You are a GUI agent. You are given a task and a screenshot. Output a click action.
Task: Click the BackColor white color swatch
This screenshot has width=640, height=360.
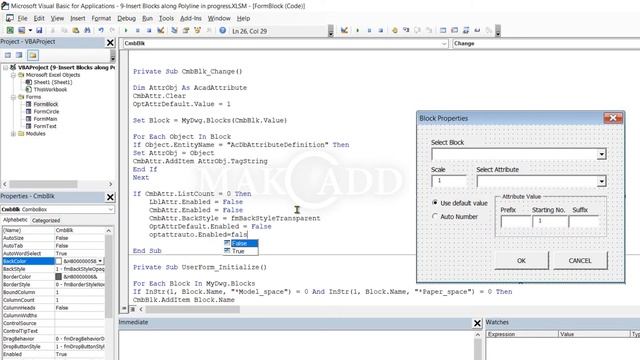tap(58, 261)
